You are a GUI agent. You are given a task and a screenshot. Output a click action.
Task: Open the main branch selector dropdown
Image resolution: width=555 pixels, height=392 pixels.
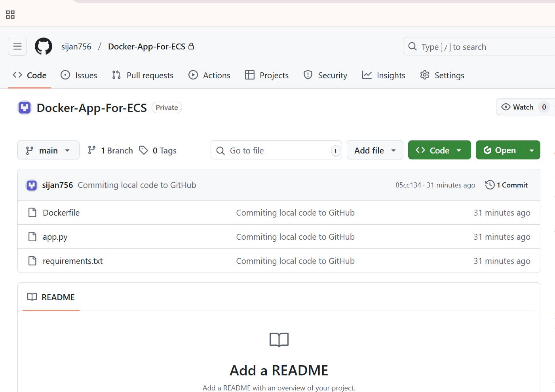[48, 150]
